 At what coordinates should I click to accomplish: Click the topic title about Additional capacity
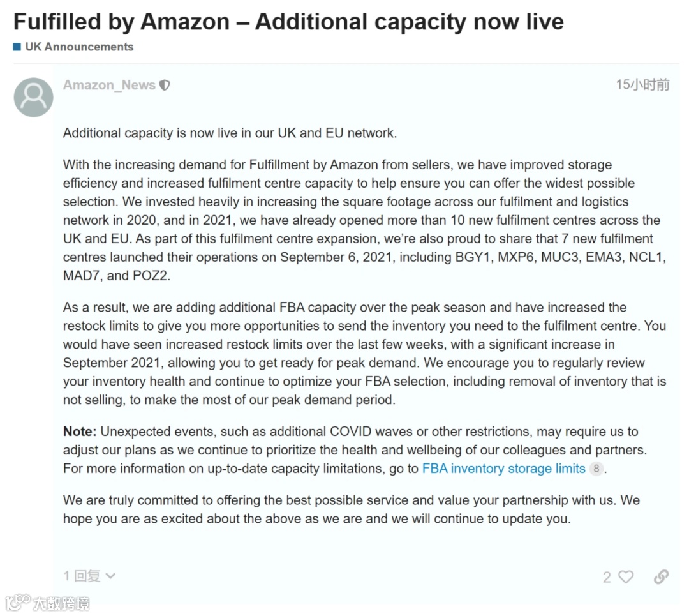click(288, 22)
